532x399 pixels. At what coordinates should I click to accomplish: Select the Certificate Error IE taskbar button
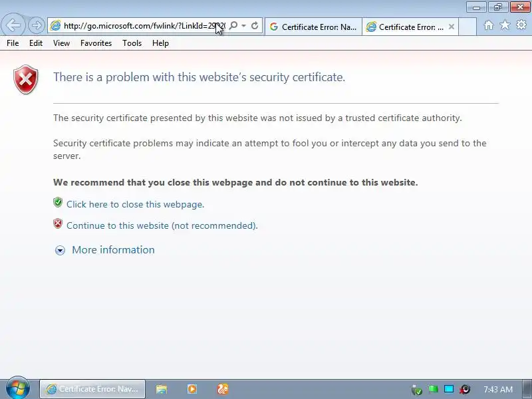click(92, 389)
